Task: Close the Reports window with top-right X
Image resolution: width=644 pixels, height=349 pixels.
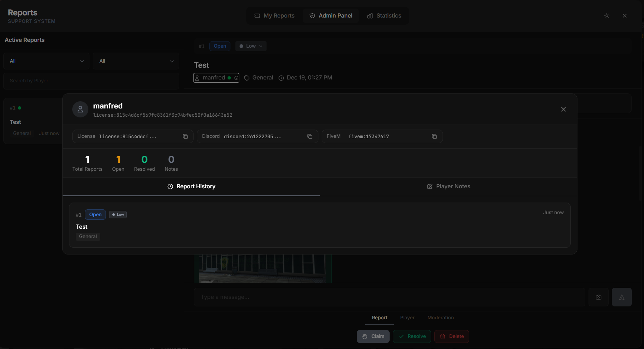Action: pyautogui.click(x=625, y=16)
